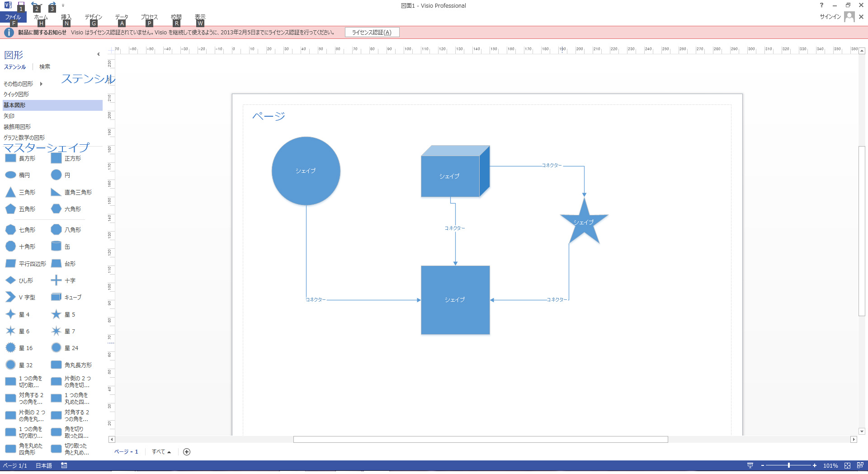Select the V 字型 chevron shape
Screen dimensions: 868x474
(20, 297)
